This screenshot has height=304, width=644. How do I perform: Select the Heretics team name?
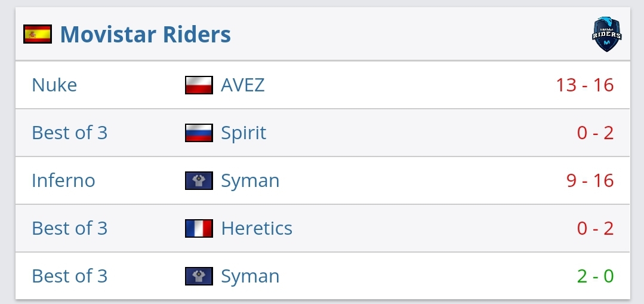coord(257,228)
